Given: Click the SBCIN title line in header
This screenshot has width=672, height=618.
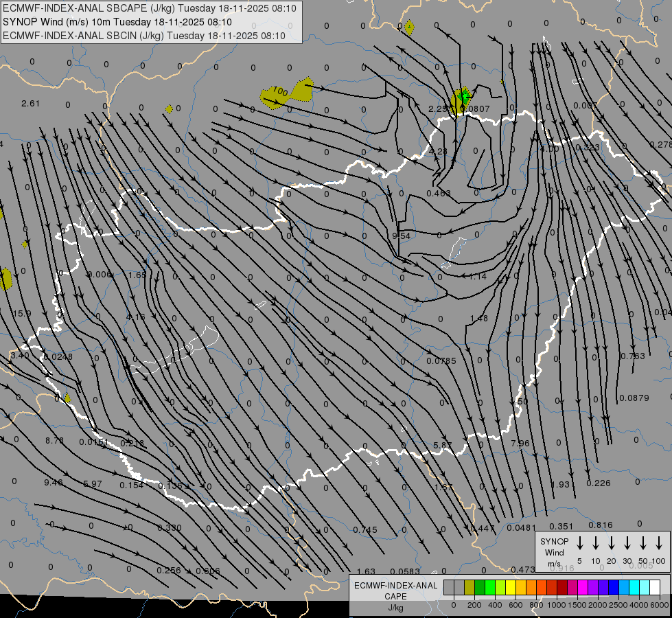Looking at the screenshot, I should tap(144, 36).
